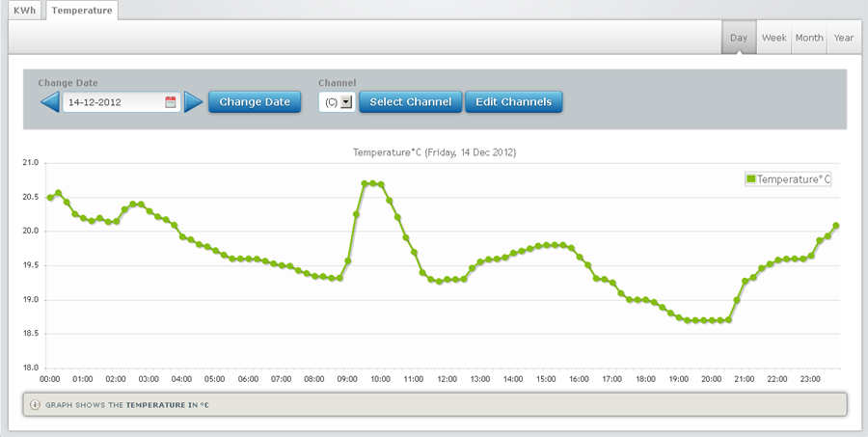The height and width of the screenshot is (437, 868).
Task: Select the Temperature tab
Action: 82,11
